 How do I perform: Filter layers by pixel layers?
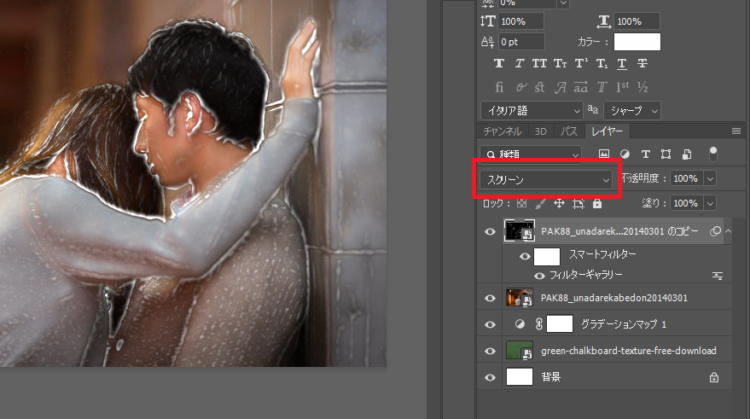(604, 154)
